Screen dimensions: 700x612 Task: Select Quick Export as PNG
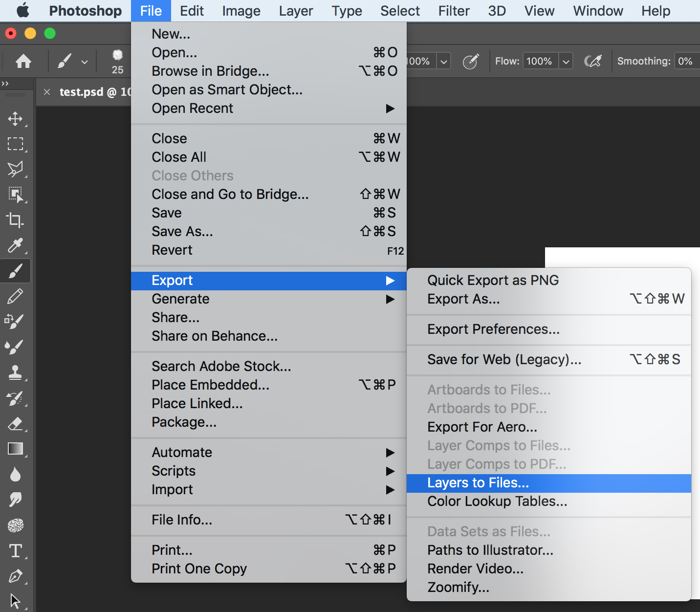tap(493, 280)
